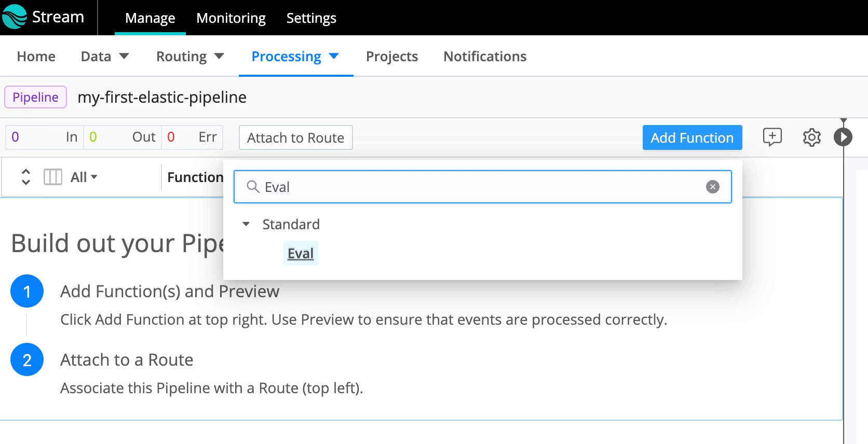Expand the preview pane arrow button
The width and height of the screenshot is (868, 444).
(x=843, y=137)
